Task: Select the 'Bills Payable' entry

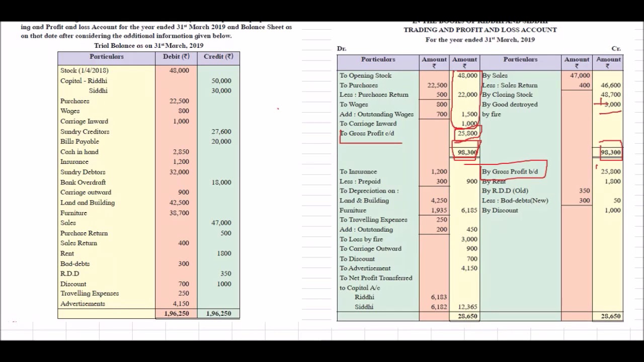Action: pos(79,142)
